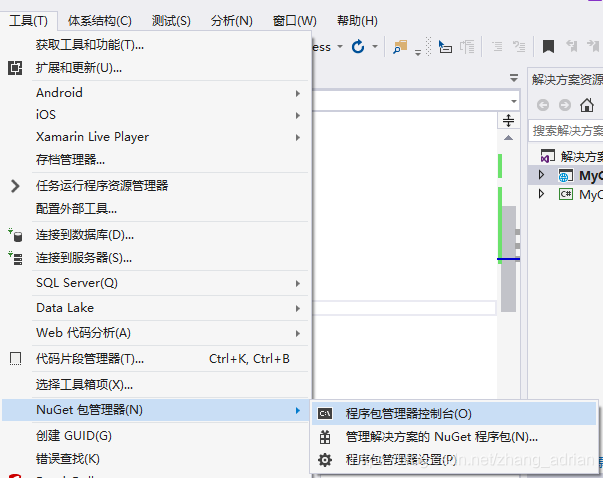Click the editor split-window handle icon
The height and width of the screenshot is (478, 603).
click(508, 121)
